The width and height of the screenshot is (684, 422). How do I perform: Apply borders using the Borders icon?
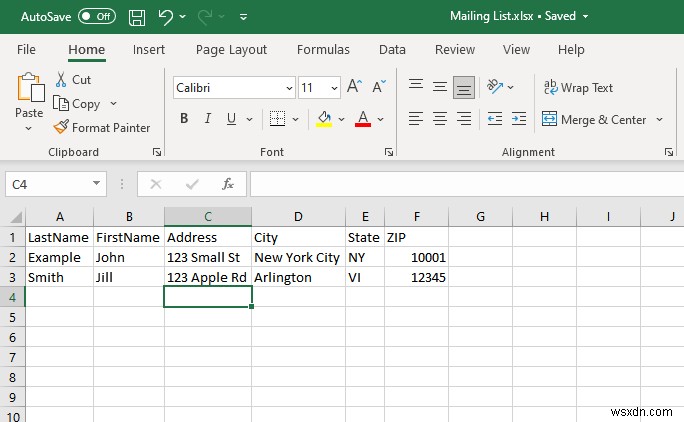point(277,119)
